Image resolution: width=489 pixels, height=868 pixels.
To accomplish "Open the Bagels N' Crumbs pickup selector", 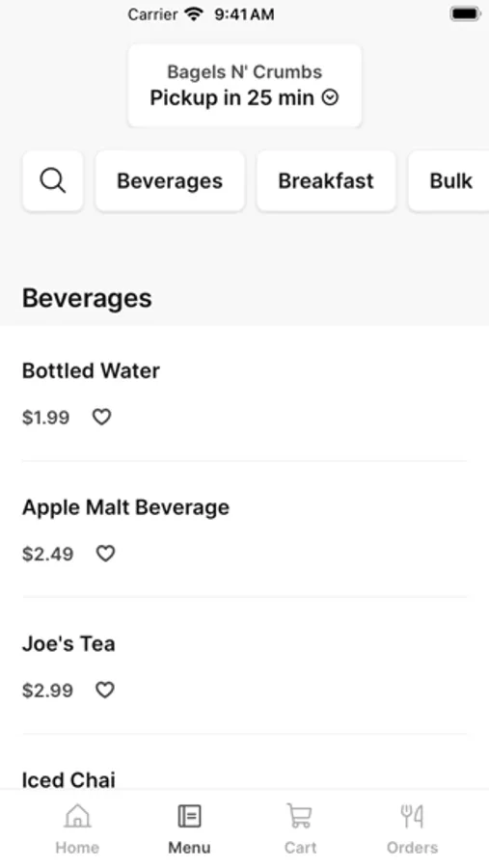I will coord(245,86).
